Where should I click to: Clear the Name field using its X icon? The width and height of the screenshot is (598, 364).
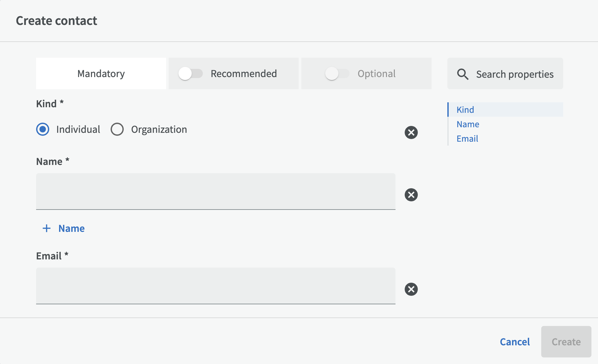pyautogui.click(x=411, y=195)
